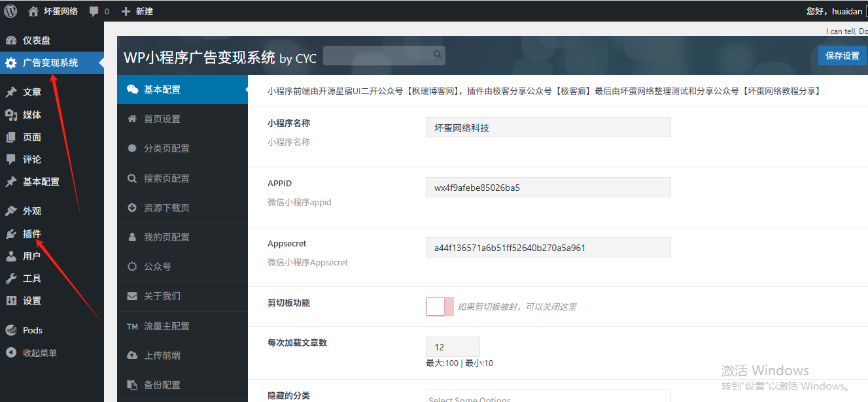Click the 设置 settings icon
The height and width of the screenshot is (402, 868).
click(10, 300)
